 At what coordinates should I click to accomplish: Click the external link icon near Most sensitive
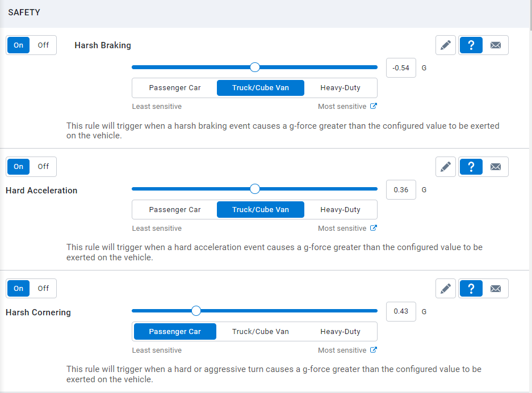(x=372, y=105)
